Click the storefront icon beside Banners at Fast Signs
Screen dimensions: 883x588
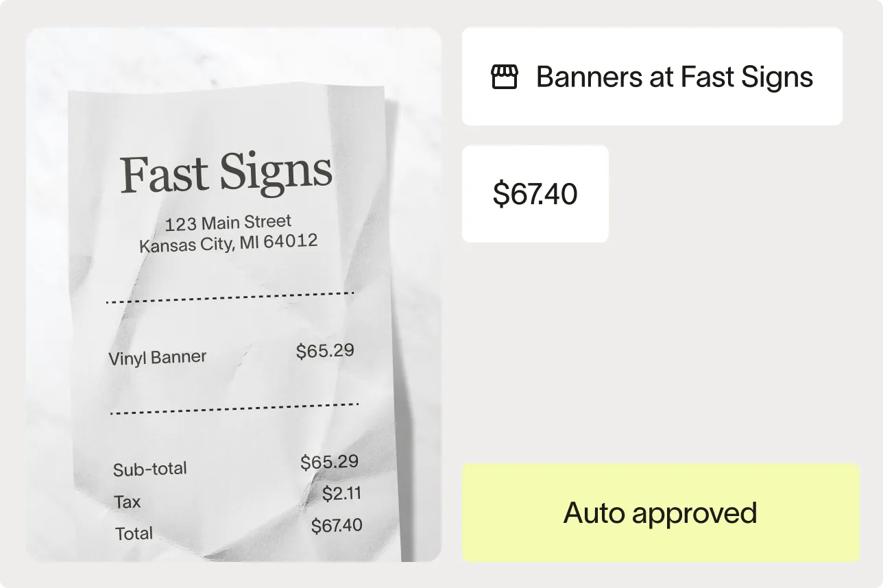pyautogui.click(x=505, y=77)
